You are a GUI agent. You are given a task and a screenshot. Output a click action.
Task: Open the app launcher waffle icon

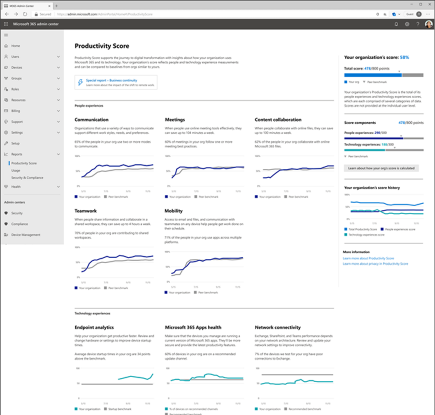pyautogui.click(x=6, y=24)
